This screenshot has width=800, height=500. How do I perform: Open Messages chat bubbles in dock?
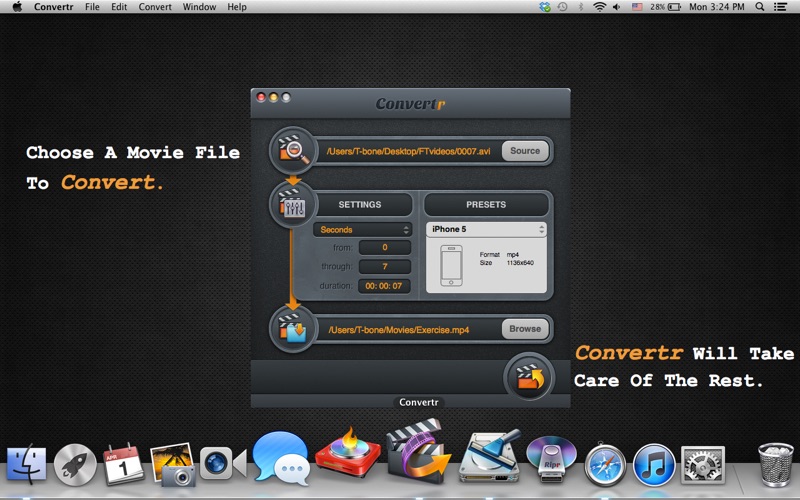coord(282,458)
